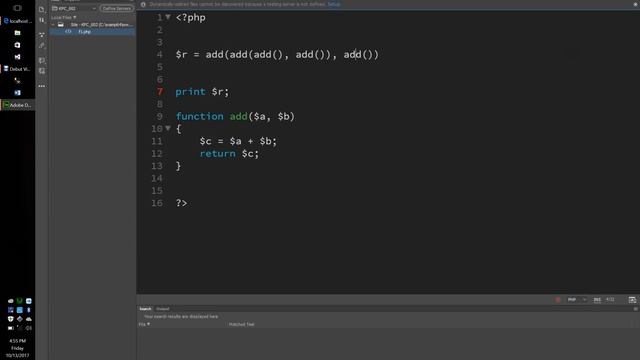Click the Windows Defender shield tray icon
640x360 pixels.
pos(11,319)
